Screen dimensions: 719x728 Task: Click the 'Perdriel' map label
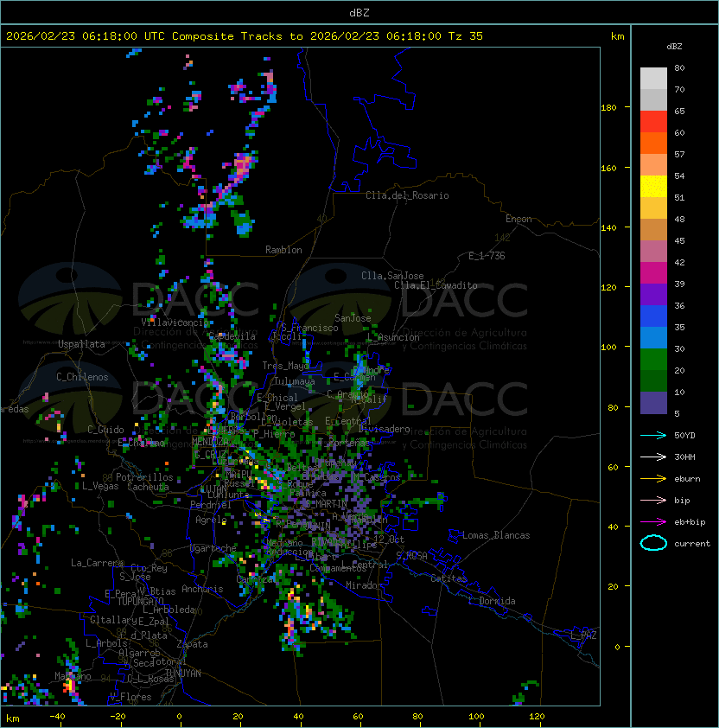point(211,505)
